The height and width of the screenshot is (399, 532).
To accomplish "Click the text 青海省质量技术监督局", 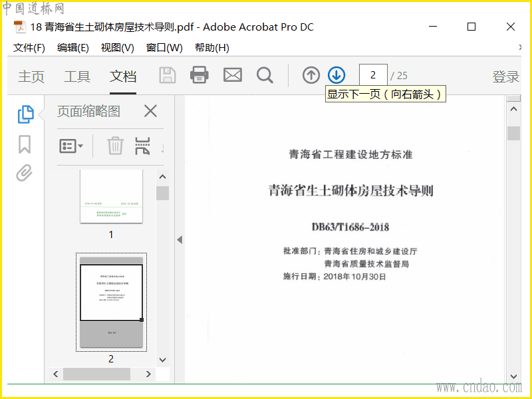I will point(367,264).
